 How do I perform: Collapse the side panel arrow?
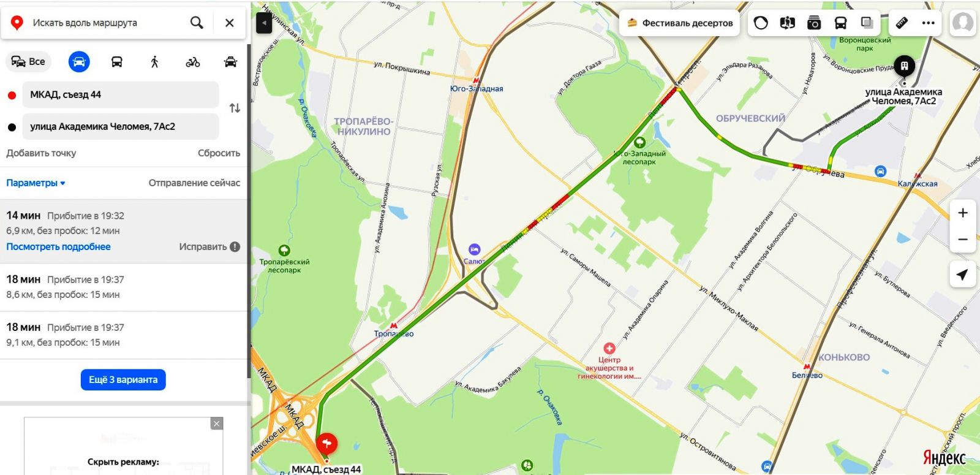pyautogui.click(x=264, y=23)
